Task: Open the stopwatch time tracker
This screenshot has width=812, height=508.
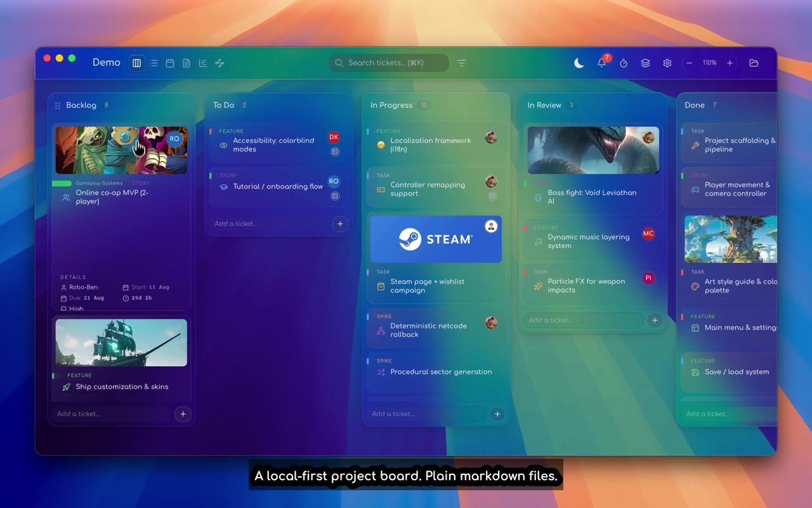Action: (624, 63)
